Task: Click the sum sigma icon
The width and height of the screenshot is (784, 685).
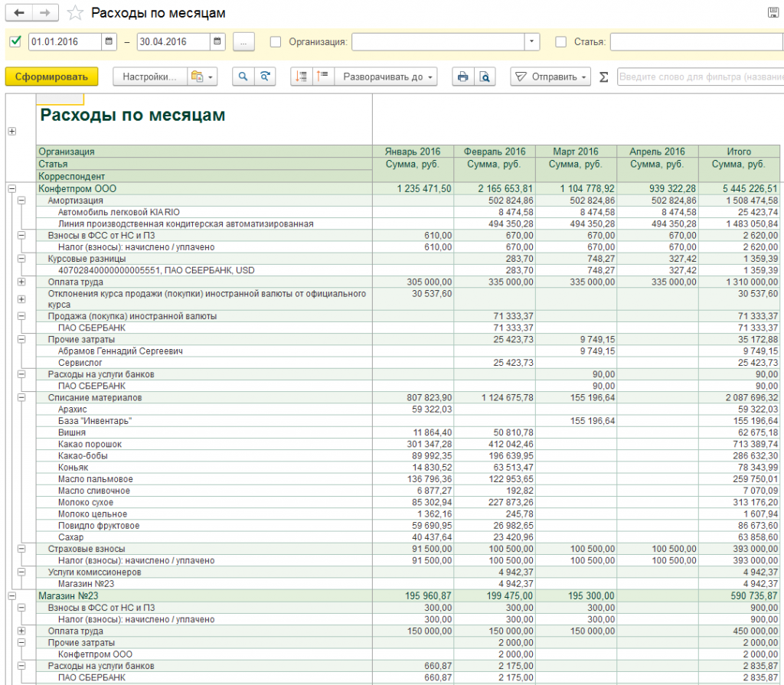Action: 603,77
